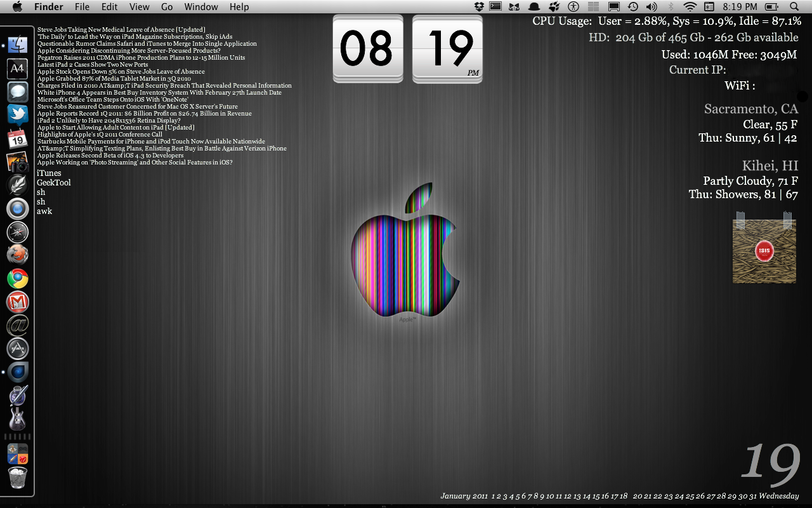
Task: Open the Time Machine menu bar icon
Action: coord(633,6)
